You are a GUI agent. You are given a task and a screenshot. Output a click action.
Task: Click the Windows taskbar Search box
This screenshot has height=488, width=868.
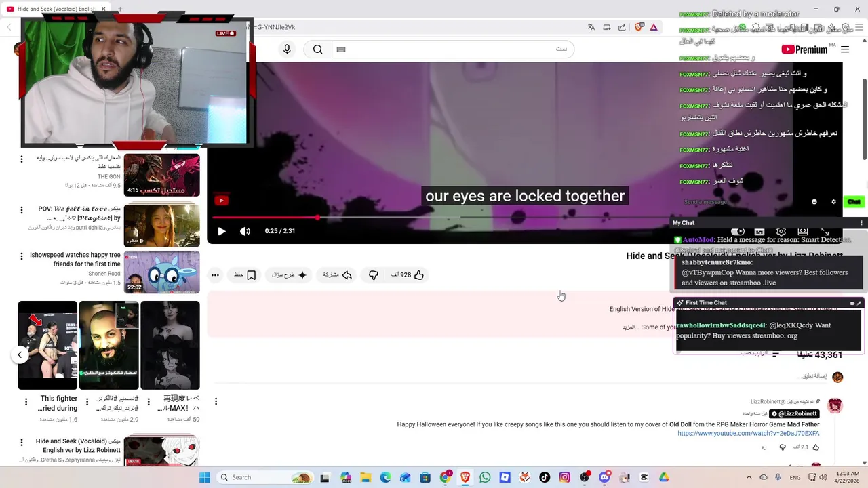point(265,477)
